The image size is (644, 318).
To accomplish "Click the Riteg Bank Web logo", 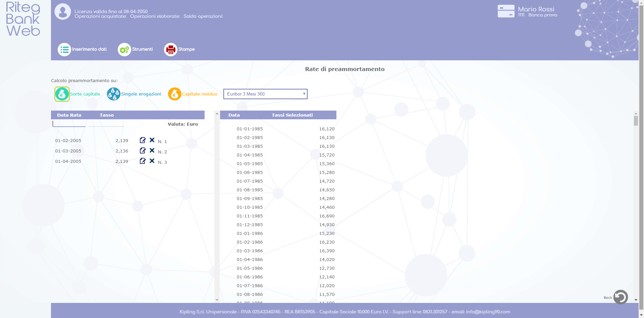I will (23, 19).
